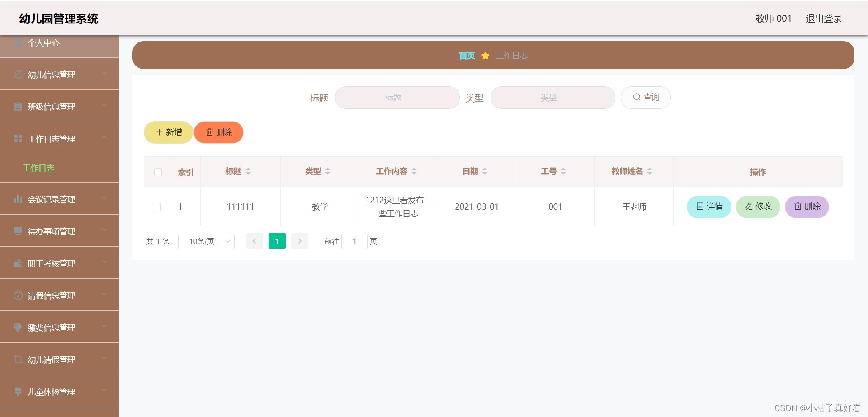The height and width of the screenshot is (417, 868).
Task: Sort the 日期 column with its sort arrows
Action: click(x=485, y=171)
